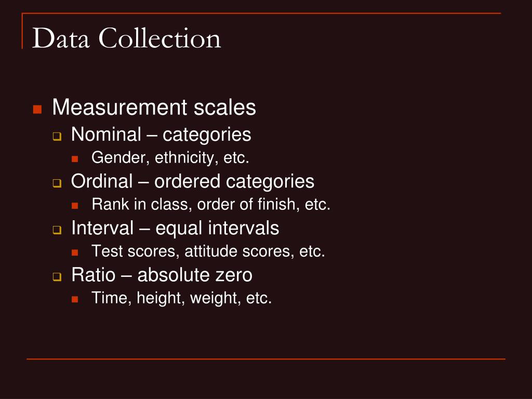Click the Test scores, attitude scores text
The width and height of the screenshot is (532, 399).
click(x=208, y=251)
